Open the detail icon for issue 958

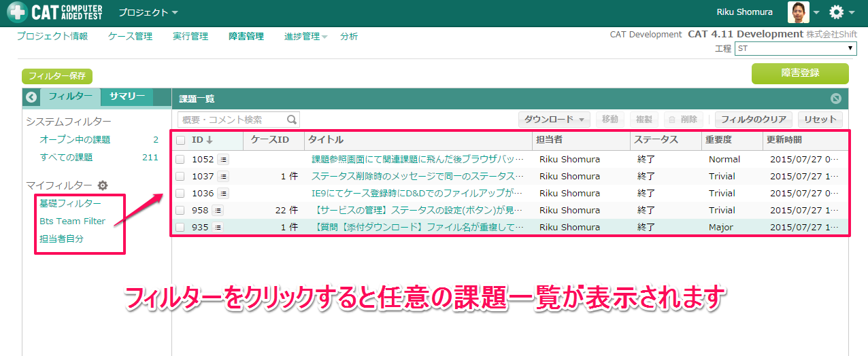[218, 210]
